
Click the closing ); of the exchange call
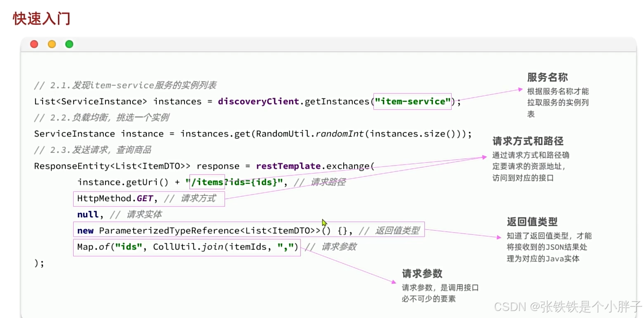(39, 263)
